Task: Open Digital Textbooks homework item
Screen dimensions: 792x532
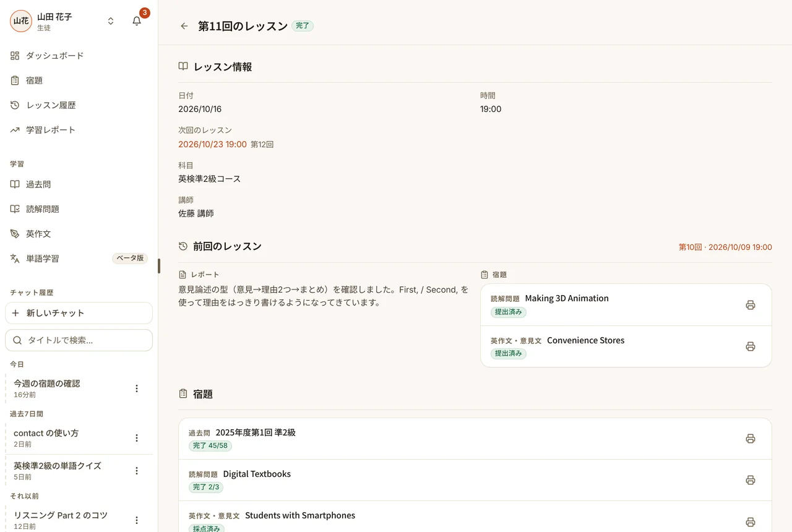Action: (x=475, y=480)
